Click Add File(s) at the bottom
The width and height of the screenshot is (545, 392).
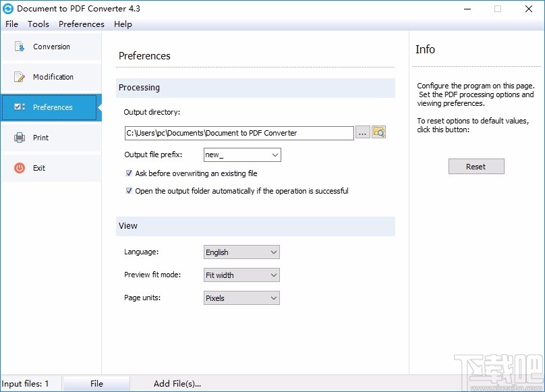point(177,383)
